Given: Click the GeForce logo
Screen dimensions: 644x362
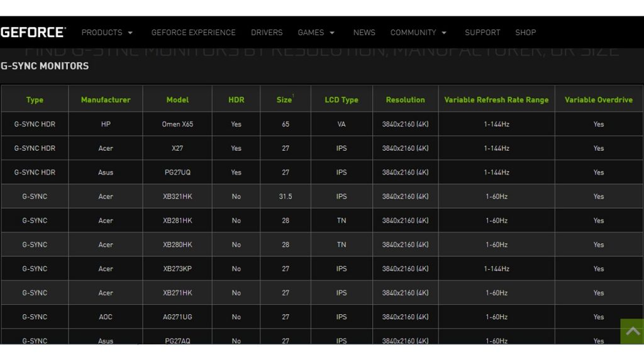Looking at the screenshot, I should tap(33, 33).
